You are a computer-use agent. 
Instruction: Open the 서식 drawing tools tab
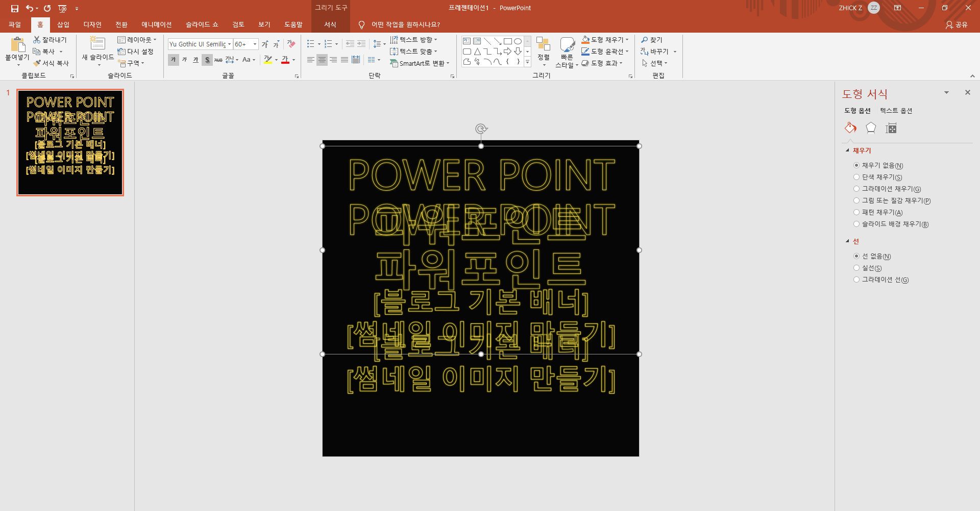pos(330,24)
